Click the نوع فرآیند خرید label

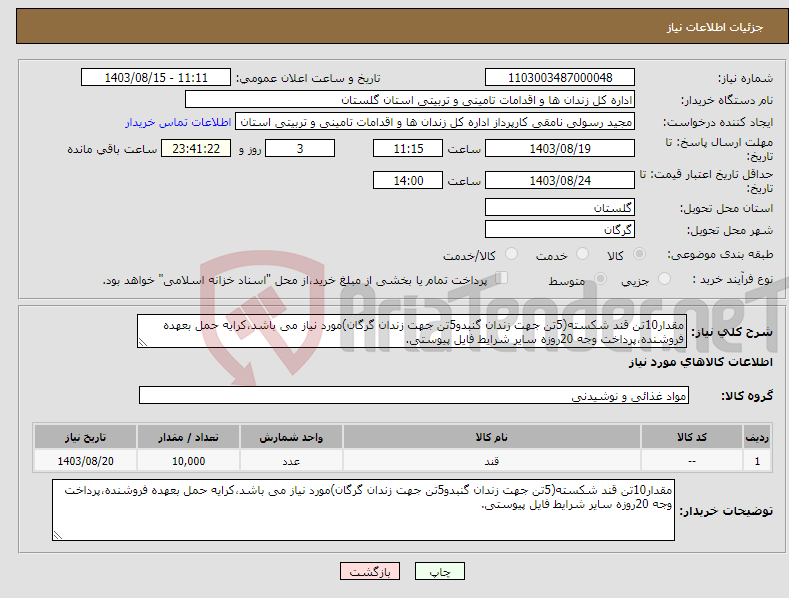click(733, 279)
